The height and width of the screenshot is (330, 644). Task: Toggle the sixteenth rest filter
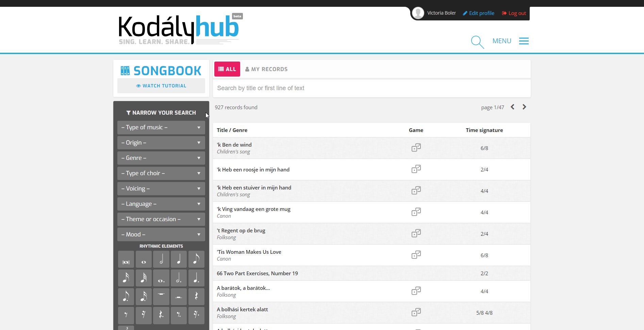(x=144, y=315)
